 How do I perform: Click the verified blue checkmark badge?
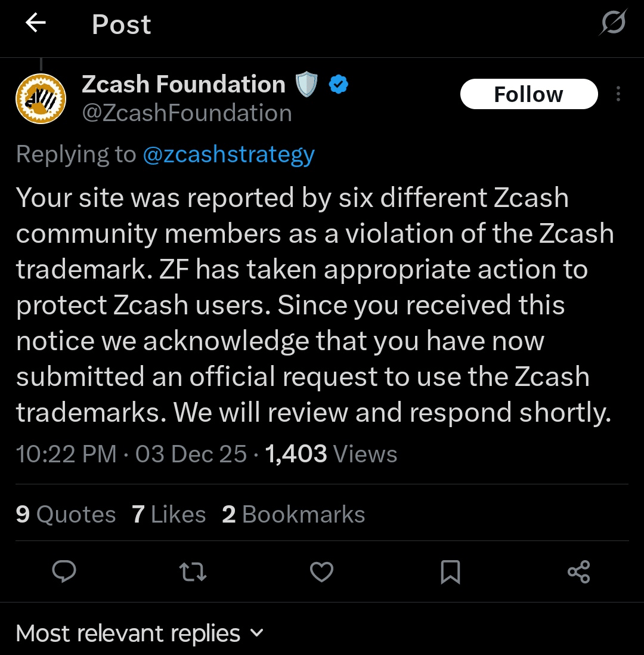tap(338, 84)
